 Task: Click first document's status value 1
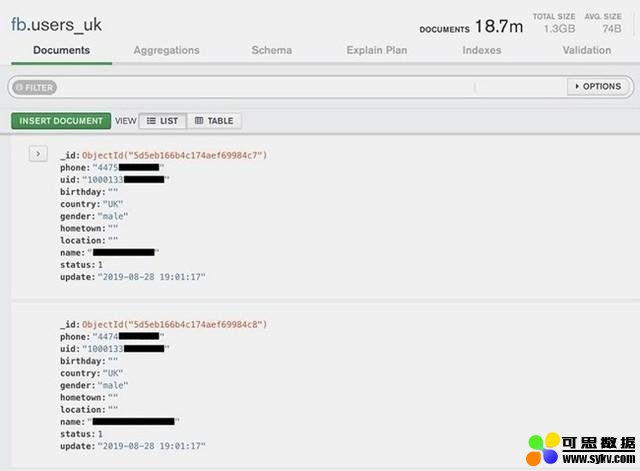[x=100, y=265]
